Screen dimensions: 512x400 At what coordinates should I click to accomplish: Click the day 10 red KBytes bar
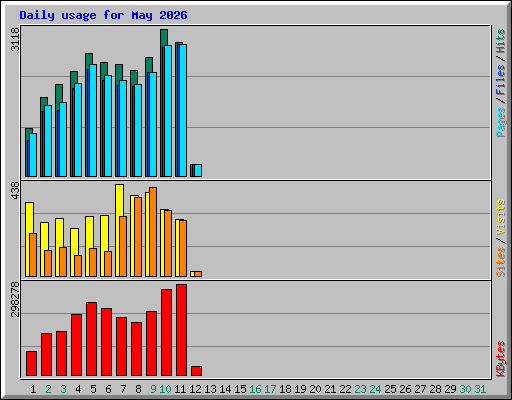(166, 333)
